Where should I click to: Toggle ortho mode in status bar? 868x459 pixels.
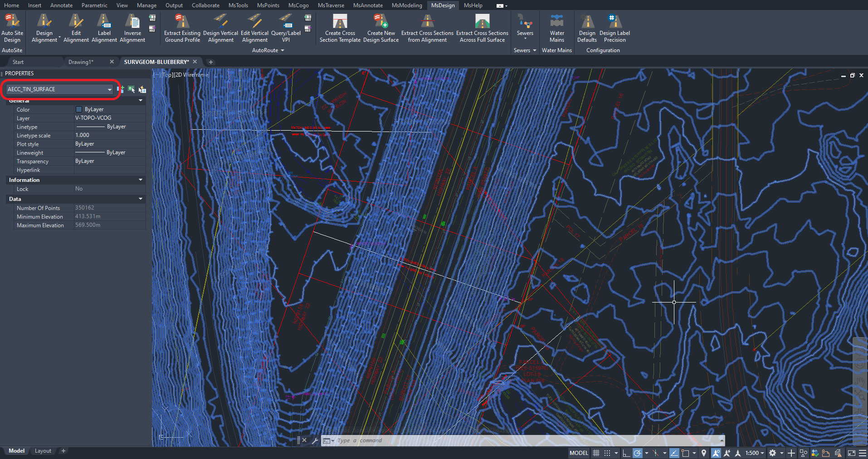(x=626, y=453)
